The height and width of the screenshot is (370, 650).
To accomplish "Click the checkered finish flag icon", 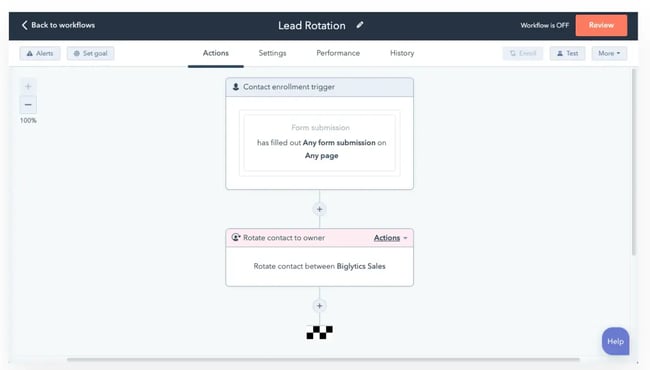I will (x=319, y=332).
